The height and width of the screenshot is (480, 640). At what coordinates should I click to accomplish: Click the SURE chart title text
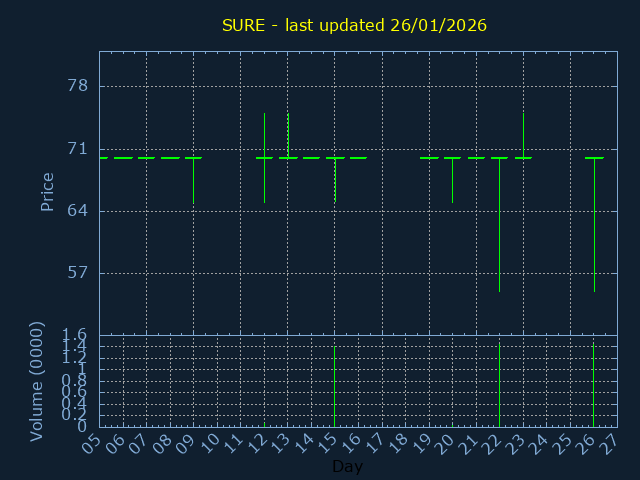point(354,25)
